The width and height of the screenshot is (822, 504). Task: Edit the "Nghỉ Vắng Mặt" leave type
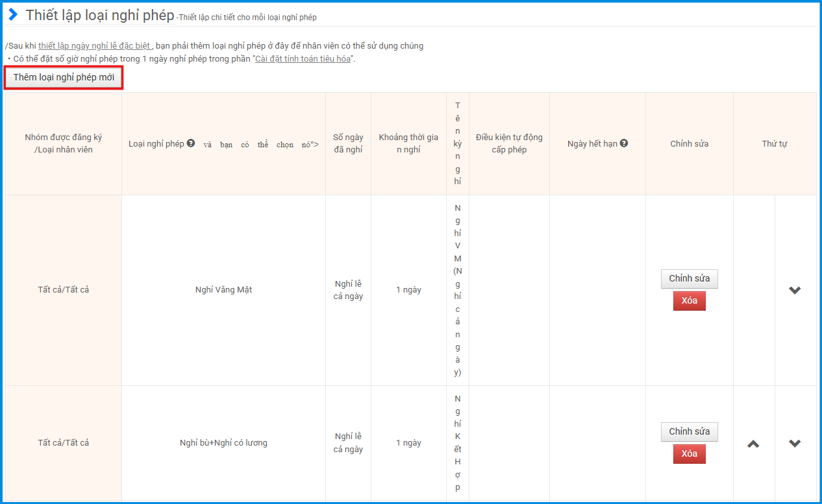coord(689,278)
